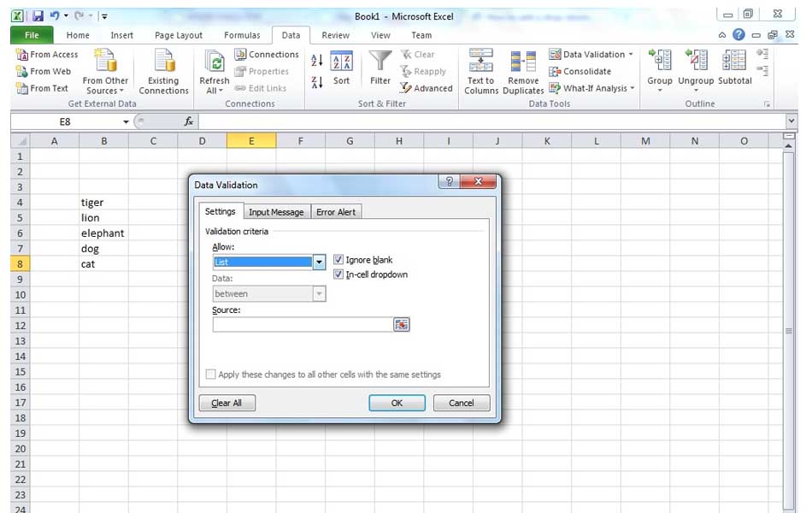Click the Source range selector icon

(x=401, y=325)
